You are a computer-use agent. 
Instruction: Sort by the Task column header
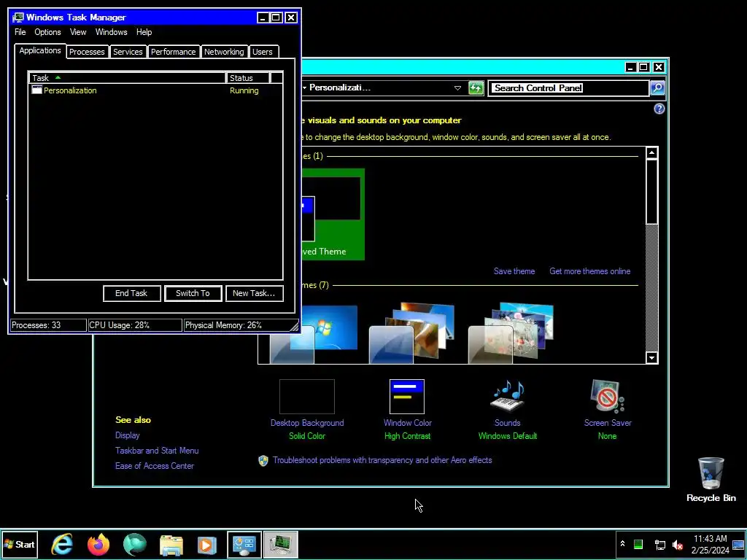click(127, 78)
